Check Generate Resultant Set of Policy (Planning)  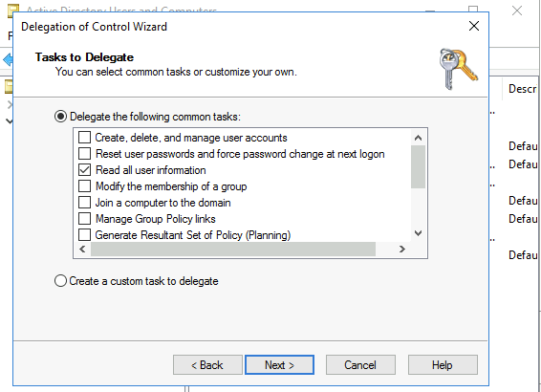point(84,234)
